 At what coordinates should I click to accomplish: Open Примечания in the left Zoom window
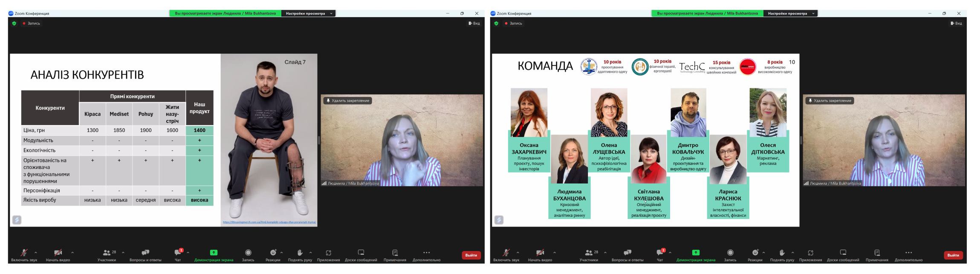click(x=395, y=254)
